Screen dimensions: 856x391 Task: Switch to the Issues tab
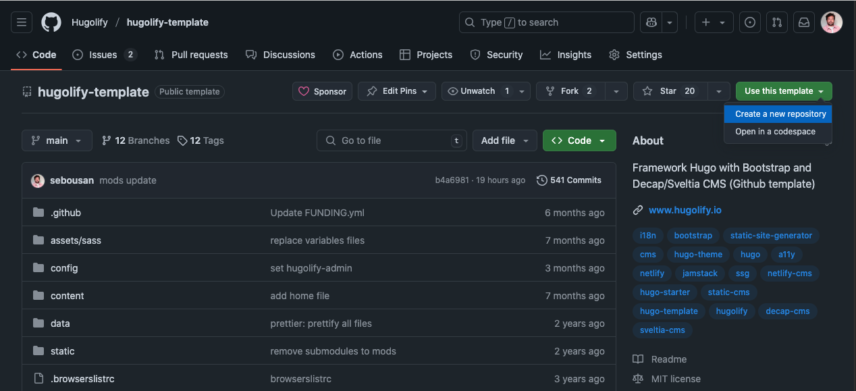(x=104, y=55)
